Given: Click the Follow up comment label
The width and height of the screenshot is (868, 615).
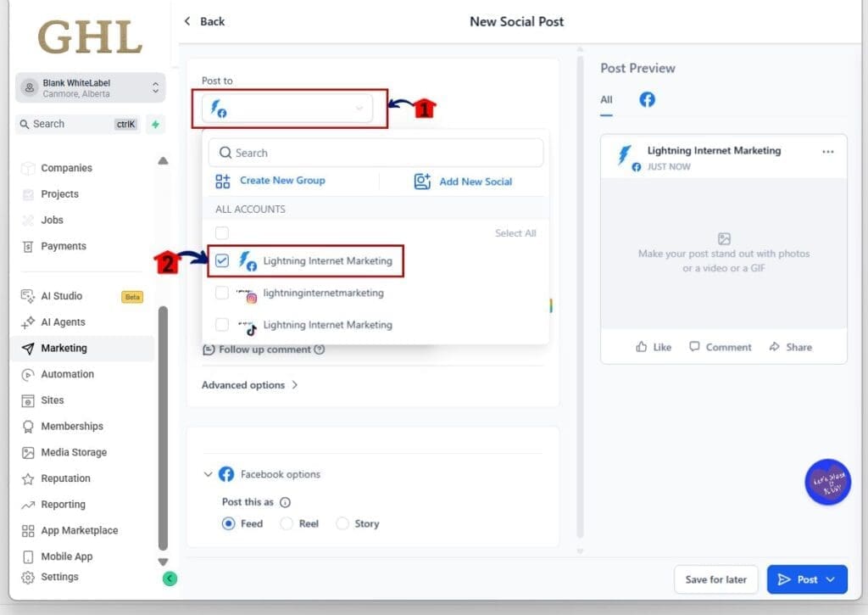Looking at the screenshot, I should [264, 349].
